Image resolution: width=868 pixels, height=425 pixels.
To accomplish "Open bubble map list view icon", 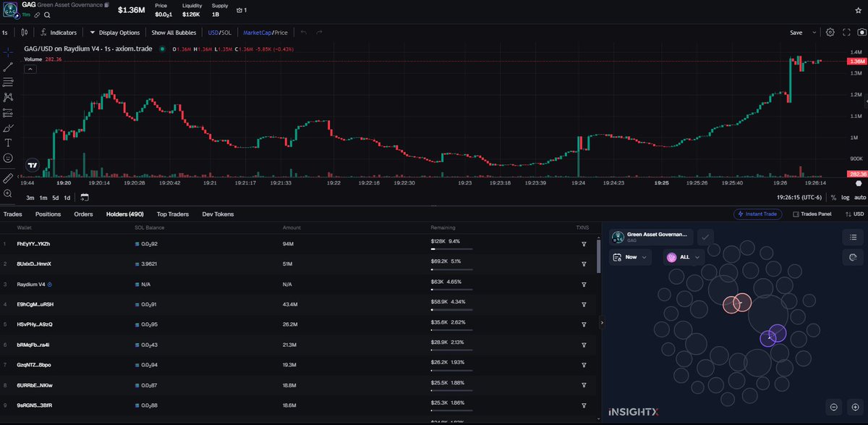I will click(854, 237).
